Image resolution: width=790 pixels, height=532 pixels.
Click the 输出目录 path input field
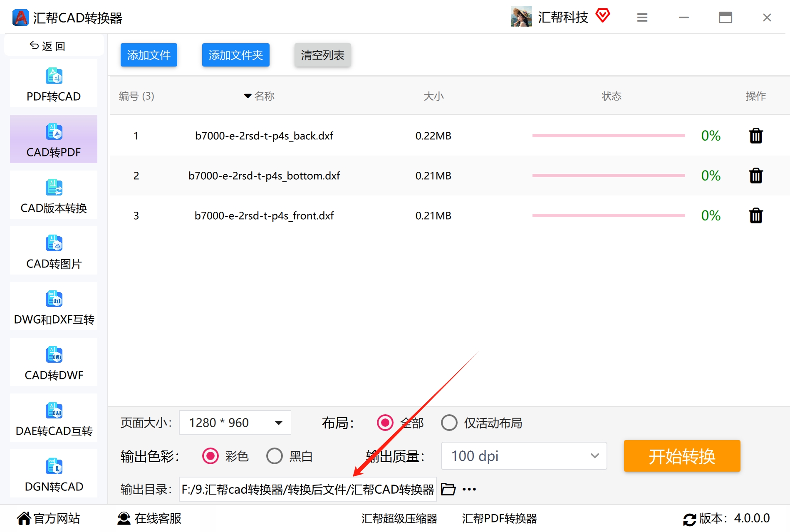[308, 489]
